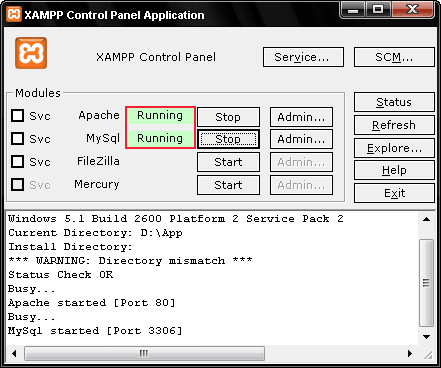Click the 'MySql started [Port 3306]' log line

[95, 331]
